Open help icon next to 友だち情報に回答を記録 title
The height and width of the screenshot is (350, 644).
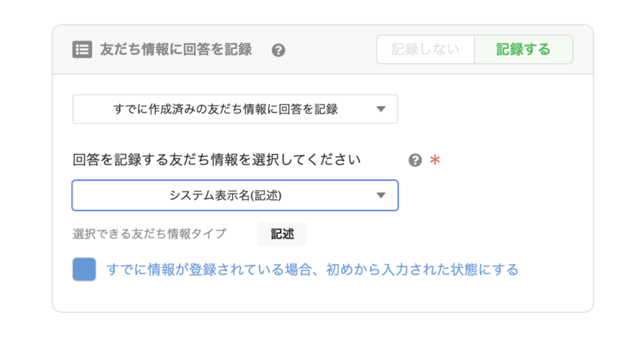click(x=279, y=50)
